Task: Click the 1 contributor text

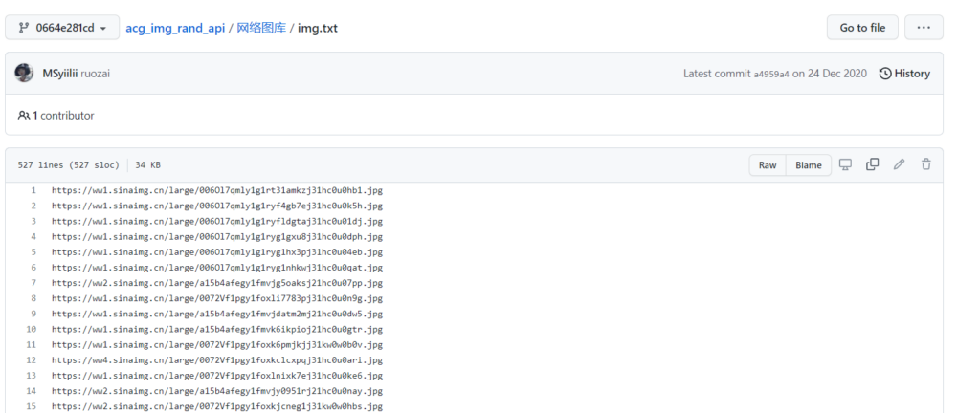Action: (63, 116)
